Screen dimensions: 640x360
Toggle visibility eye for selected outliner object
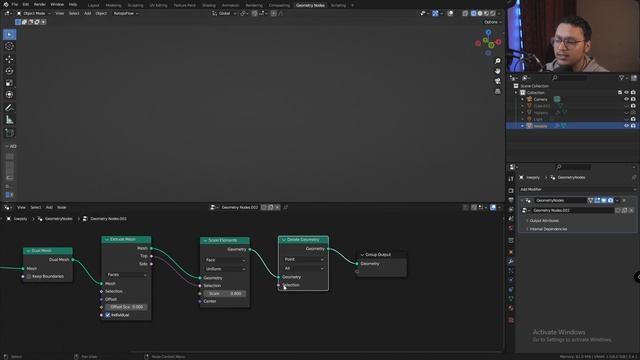[x=627, y=126]
